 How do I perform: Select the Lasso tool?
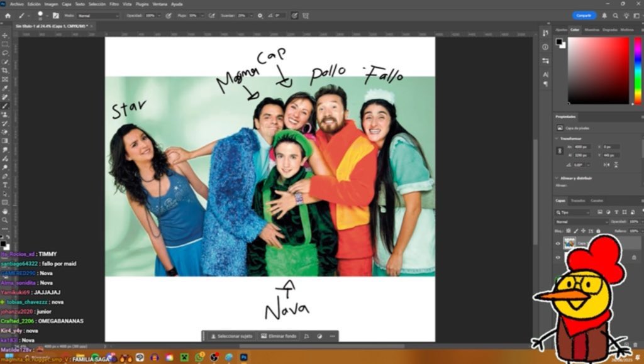[x=5, y=53]
